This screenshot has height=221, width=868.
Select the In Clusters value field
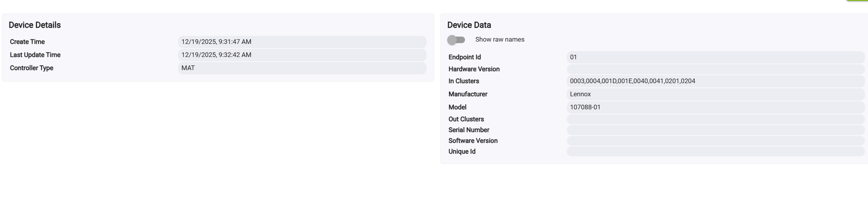(715, 81)
